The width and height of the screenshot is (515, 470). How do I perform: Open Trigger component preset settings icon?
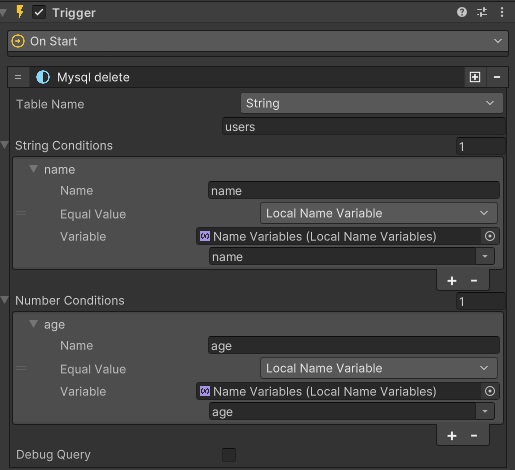click(482, 12)
